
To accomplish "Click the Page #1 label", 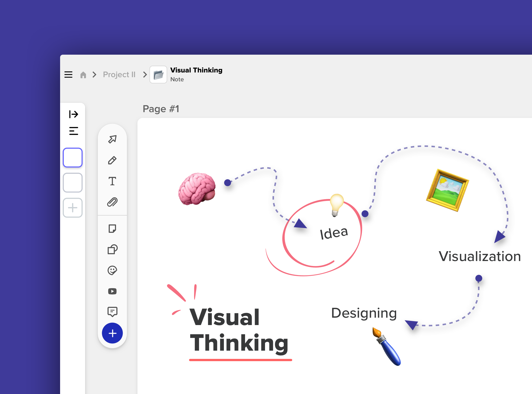I will point(161,109).
